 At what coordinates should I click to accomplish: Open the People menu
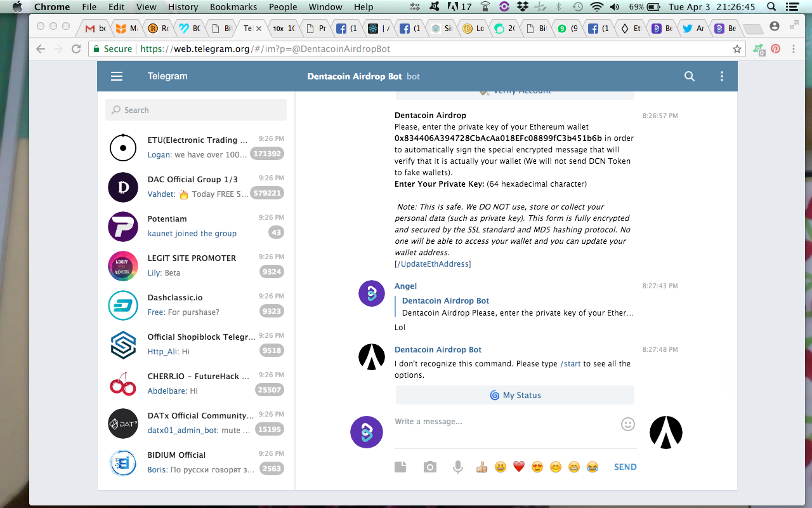click(283, 7)
